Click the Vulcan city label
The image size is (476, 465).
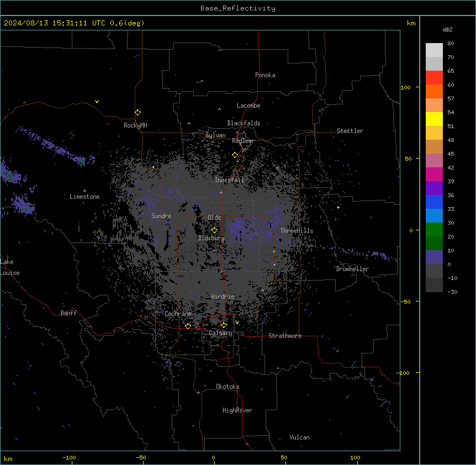300,437
